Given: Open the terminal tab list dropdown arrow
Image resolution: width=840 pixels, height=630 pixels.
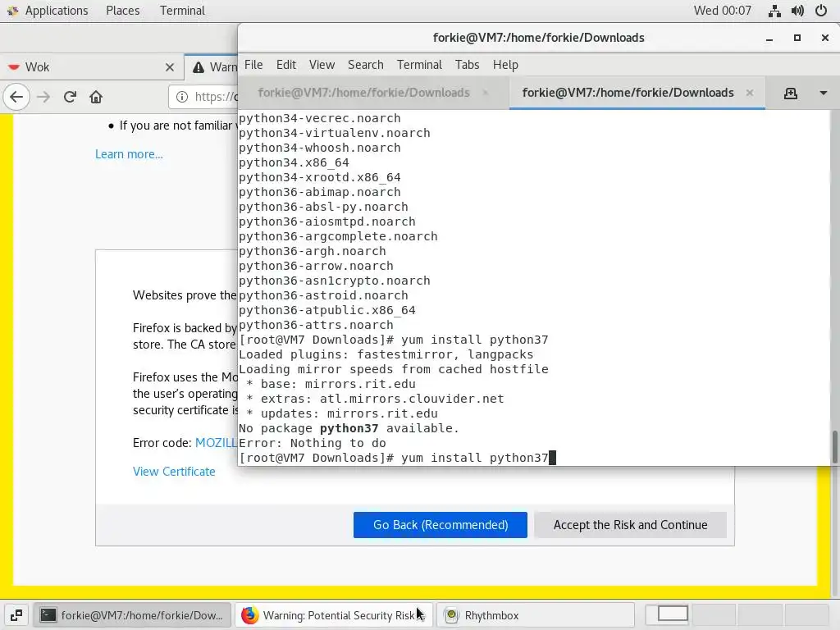Looking at the screenshot, I should coord(824,94).
